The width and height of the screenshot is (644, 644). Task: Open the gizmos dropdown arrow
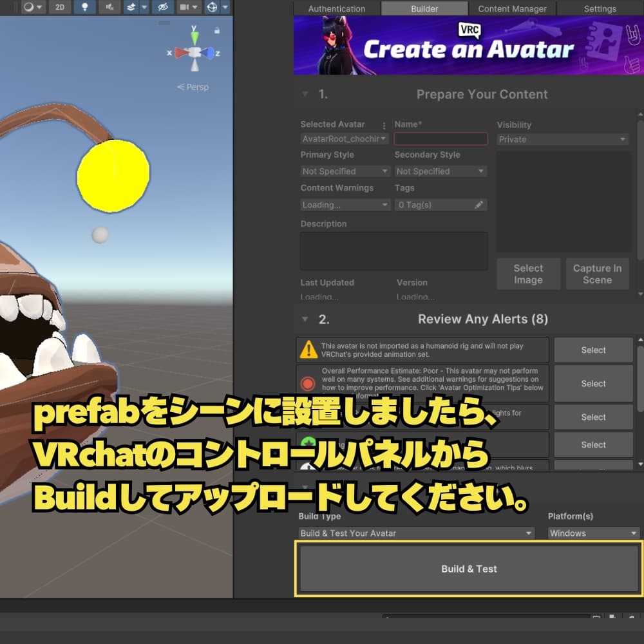225,7
